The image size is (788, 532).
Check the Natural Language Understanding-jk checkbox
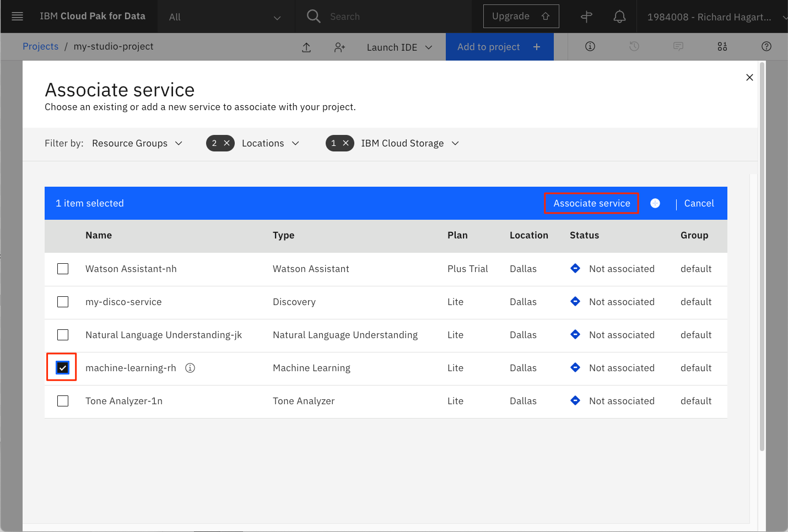tap(63, 335)
